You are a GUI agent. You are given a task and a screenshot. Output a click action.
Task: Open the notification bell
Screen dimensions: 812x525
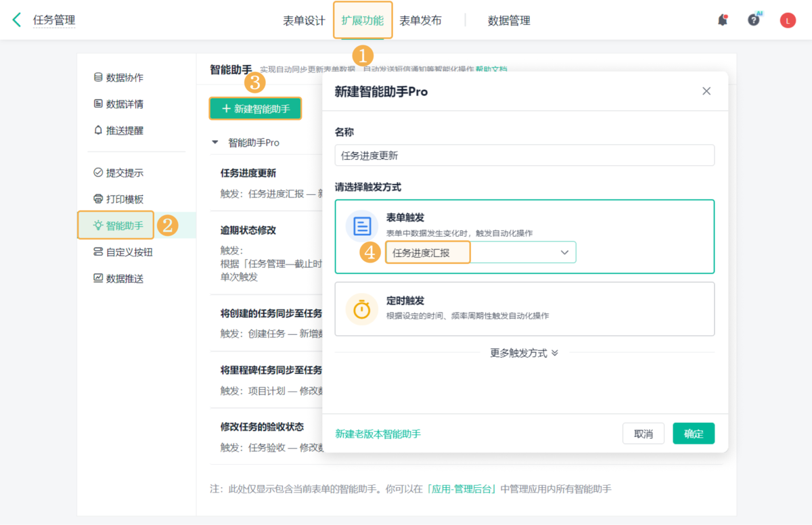[x=723, y=20]
